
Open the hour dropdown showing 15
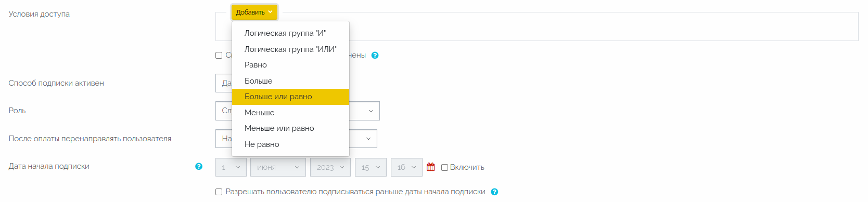(x=371, y=167)
